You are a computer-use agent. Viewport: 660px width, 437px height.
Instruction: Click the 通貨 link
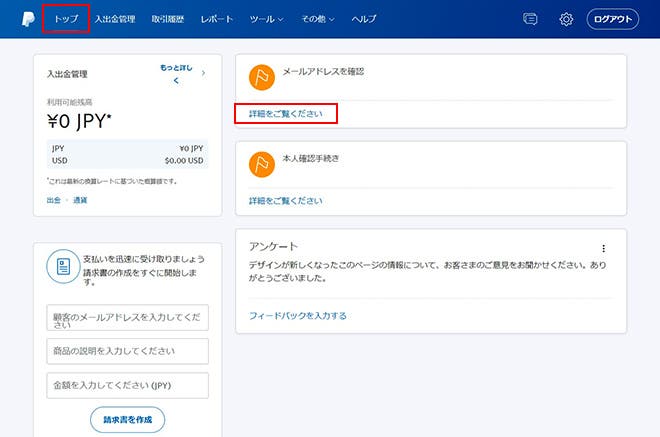pyautogui.click(x=80, y=200)
